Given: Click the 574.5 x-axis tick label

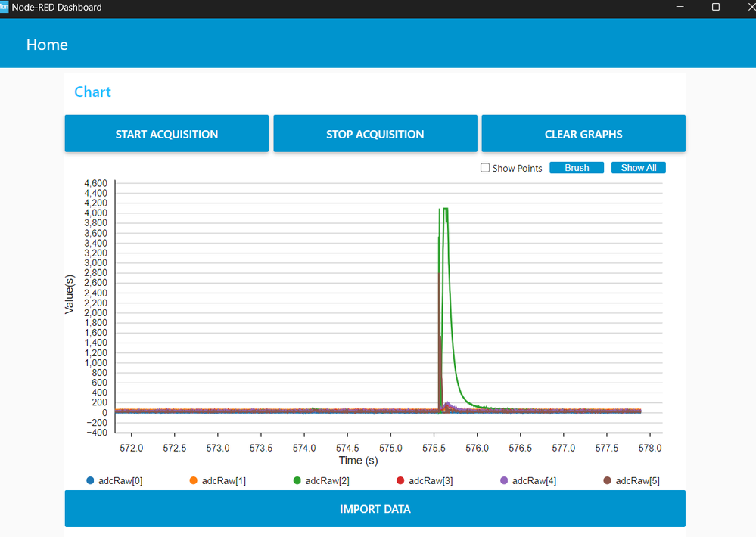Looking at the screenshot, I should click(x=347, y=448).
